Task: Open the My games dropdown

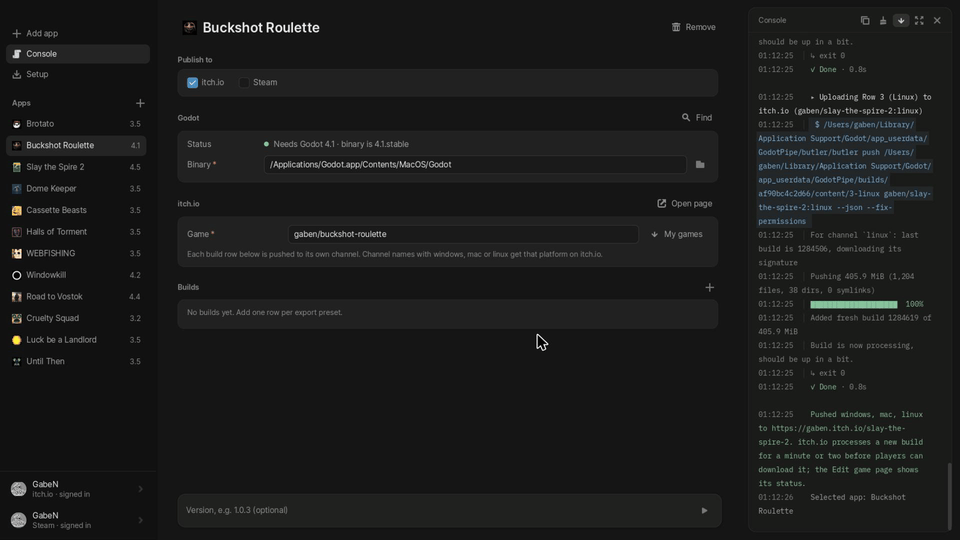Action: pos(677,234)
